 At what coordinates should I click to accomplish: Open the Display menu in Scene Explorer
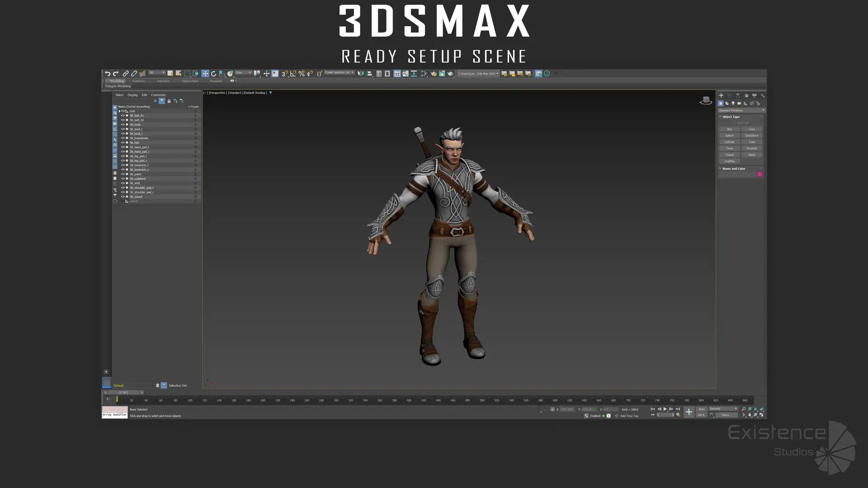[132, 95]
